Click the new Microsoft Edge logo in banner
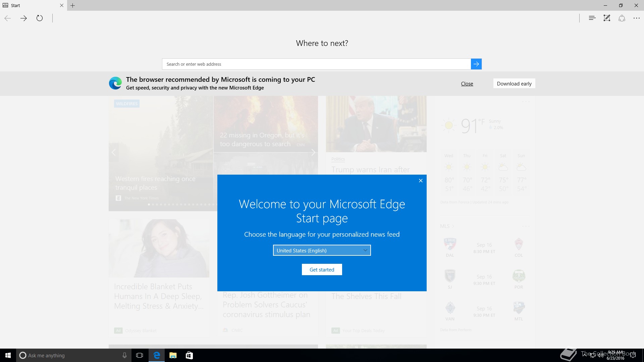Image resolution: width=644 pixels, height=362 pixels. (x=115, y=83)
